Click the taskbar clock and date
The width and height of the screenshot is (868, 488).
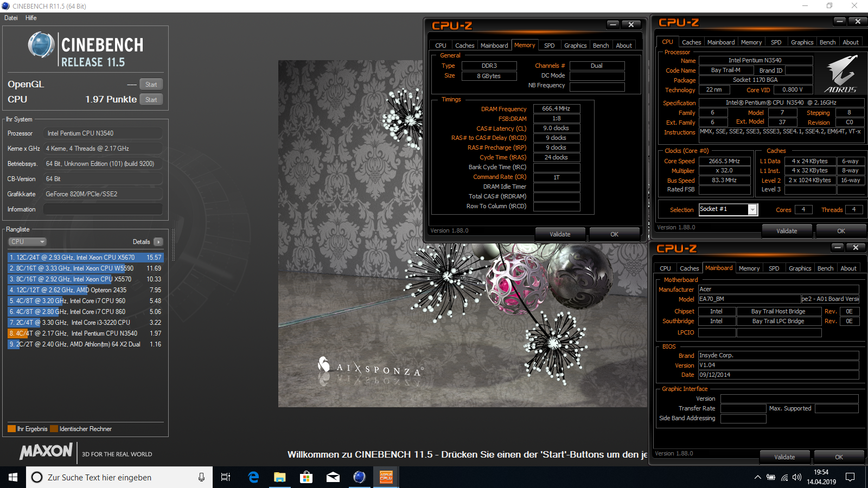pyautogui.click(x=821, y=477)
